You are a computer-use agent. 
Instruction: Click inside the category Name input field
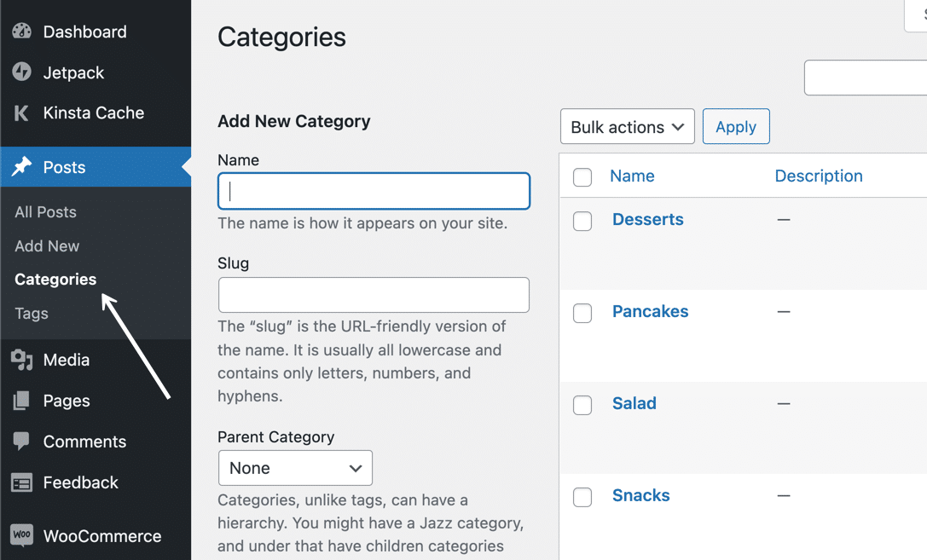click(374, 191)
